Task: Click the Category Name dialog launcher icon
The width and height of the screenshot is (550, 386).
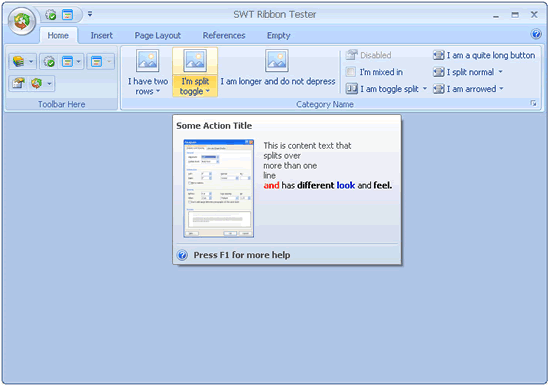Action: point(534,103)
